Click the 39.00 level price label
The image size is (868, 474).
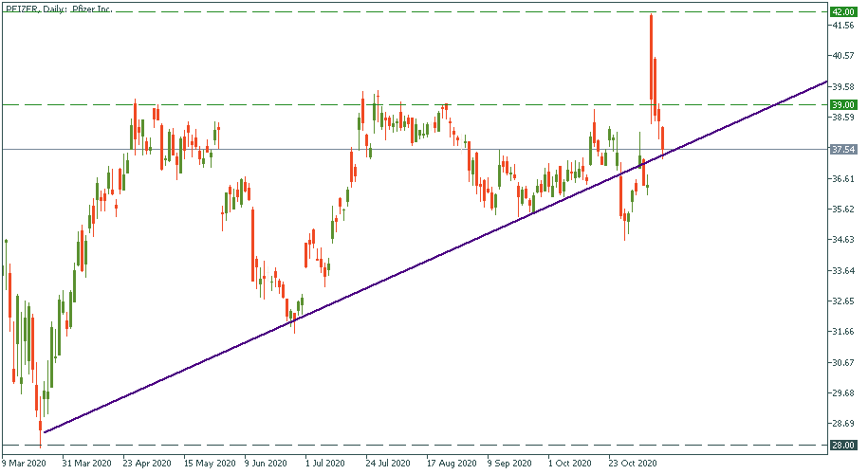pyautogui.click(x=842, y=104)
